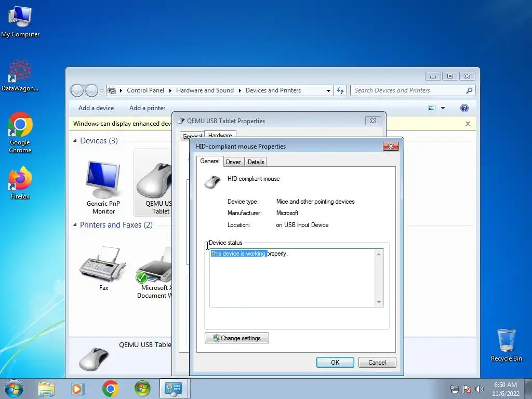Click the Windows flag taskbar icon
532x399 pixels.
coord(142,389)
